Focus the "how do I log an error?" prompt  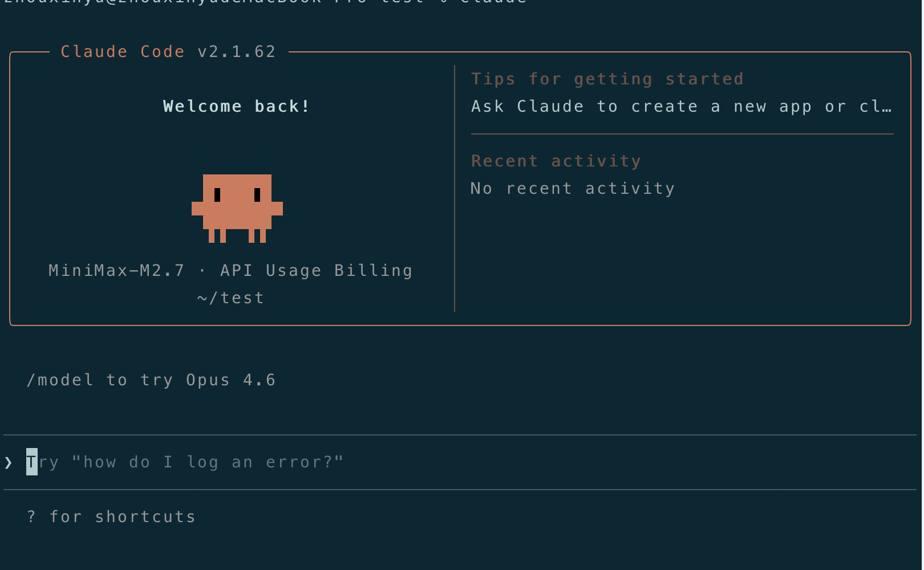(x=208, y=462)
